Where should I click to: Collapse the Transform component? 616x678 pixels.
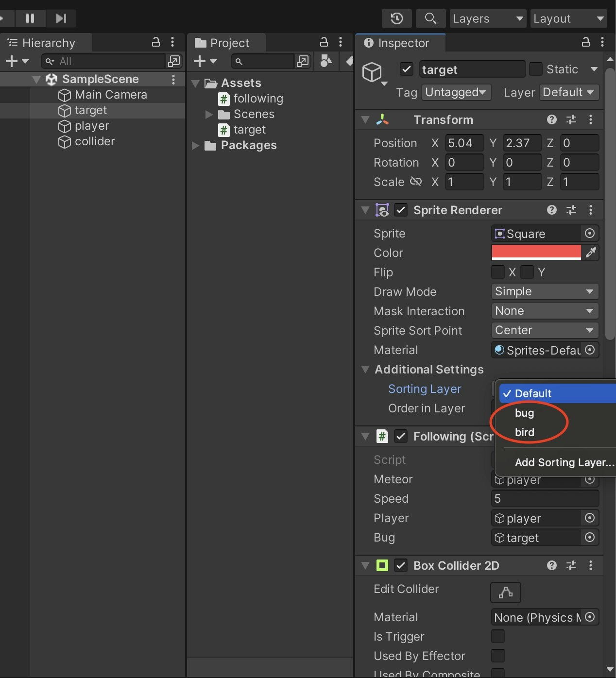(366, 119)
